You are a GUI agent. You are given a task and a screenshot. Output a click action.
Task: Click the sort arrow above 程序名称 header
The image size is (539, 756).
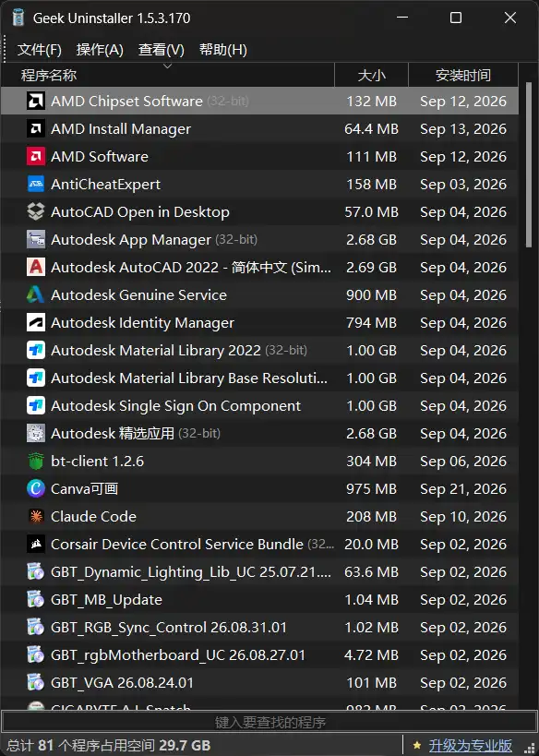point(168,66)
